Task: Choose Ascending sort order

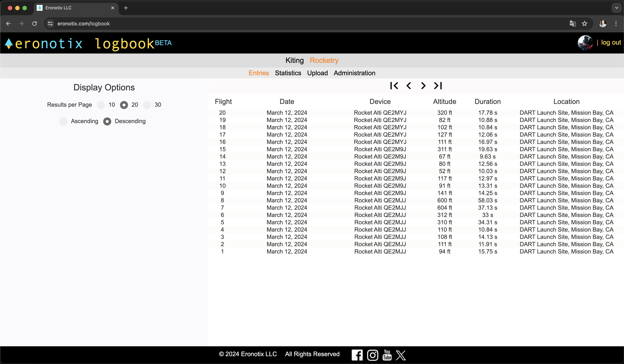Action: click(x=63, y=121)
